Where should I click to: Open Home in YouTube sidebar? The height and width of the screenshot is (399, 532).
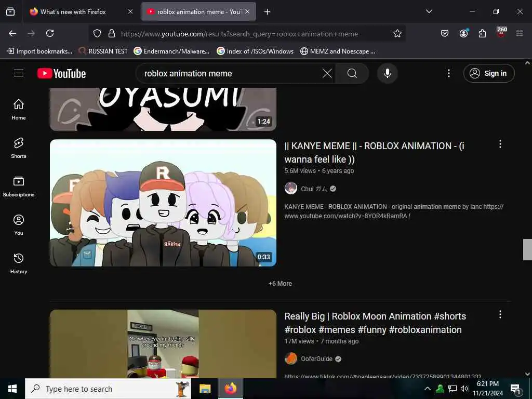(19, 109)
